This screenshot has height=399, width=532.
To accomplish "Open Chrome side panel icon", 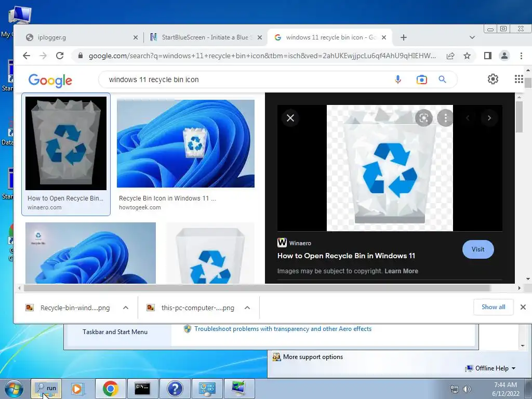I will point(487,56).
